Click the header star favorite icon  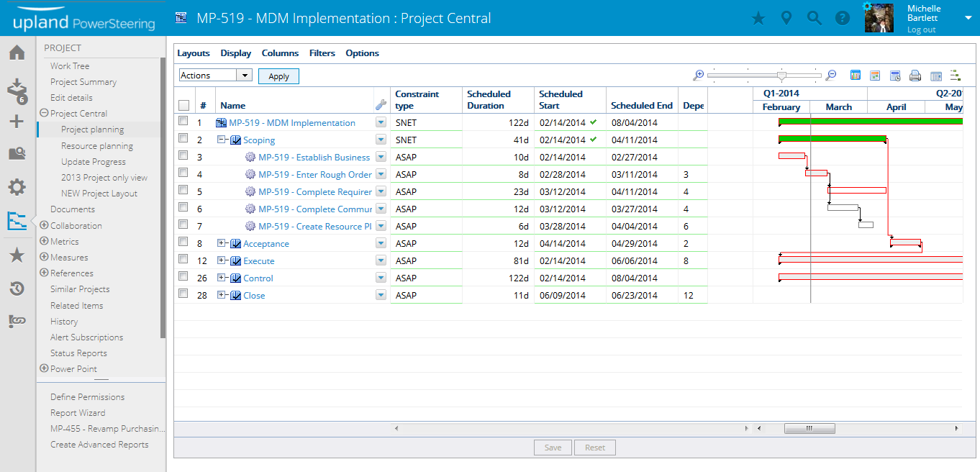pos(758,18)
